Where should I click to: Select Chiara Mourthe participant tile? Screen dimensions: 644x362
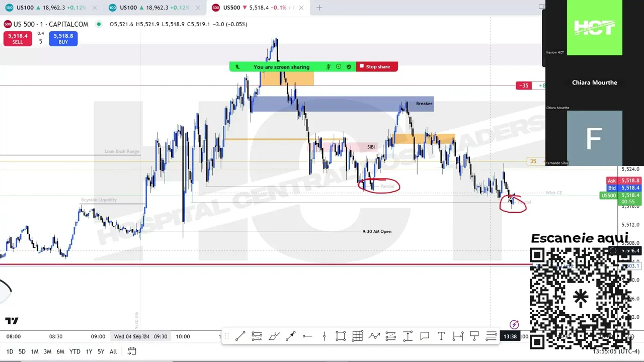coord(595,82)
